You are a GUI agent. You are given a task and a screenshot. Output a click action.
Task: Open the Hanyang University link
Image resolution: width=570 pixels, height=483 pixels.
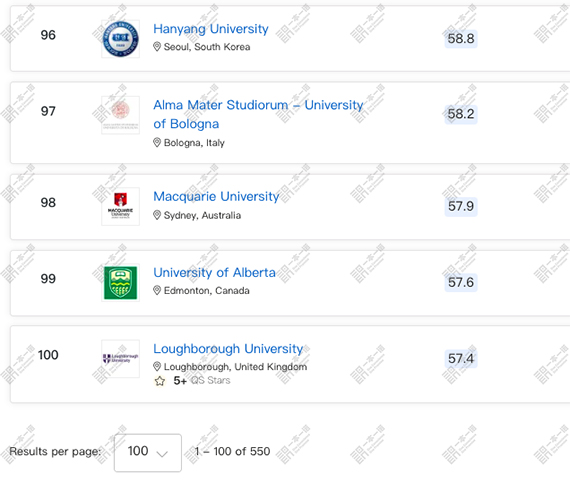pos(211,29)
